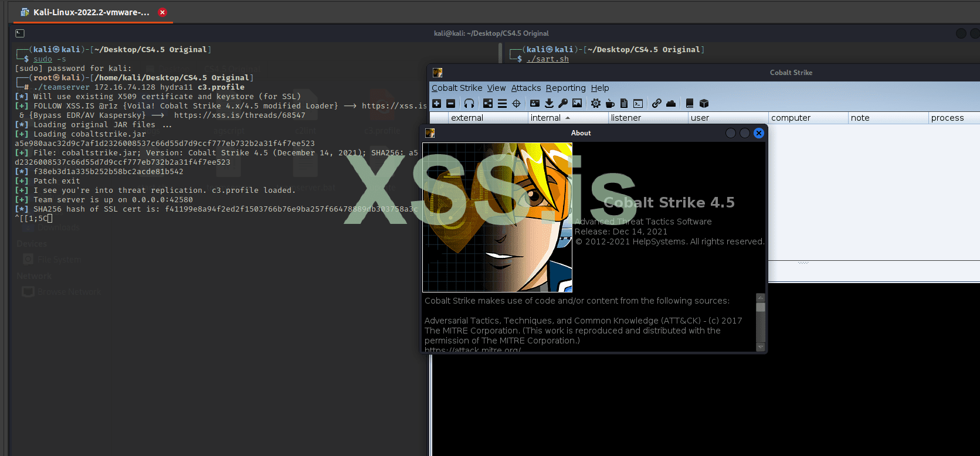Click the About cube icon
Screen dimensions: 980x456
(x=704, y=104)
